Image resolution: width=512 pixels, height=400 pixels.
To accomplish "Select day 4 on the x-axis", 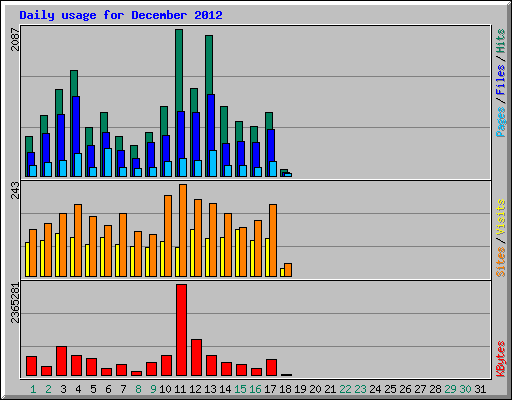I will point(78,389).
